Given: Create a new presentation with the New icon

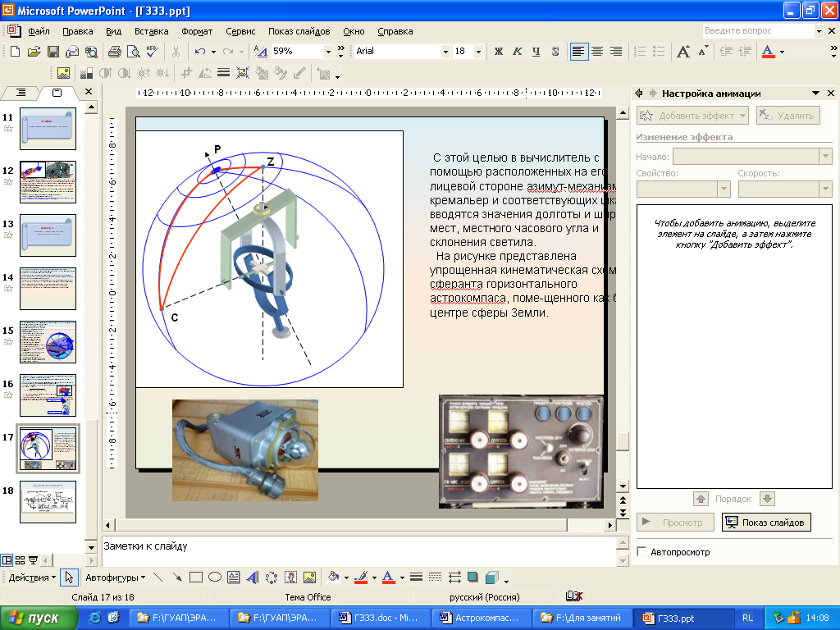Looking at the screenshot, I should coord(15,52).
